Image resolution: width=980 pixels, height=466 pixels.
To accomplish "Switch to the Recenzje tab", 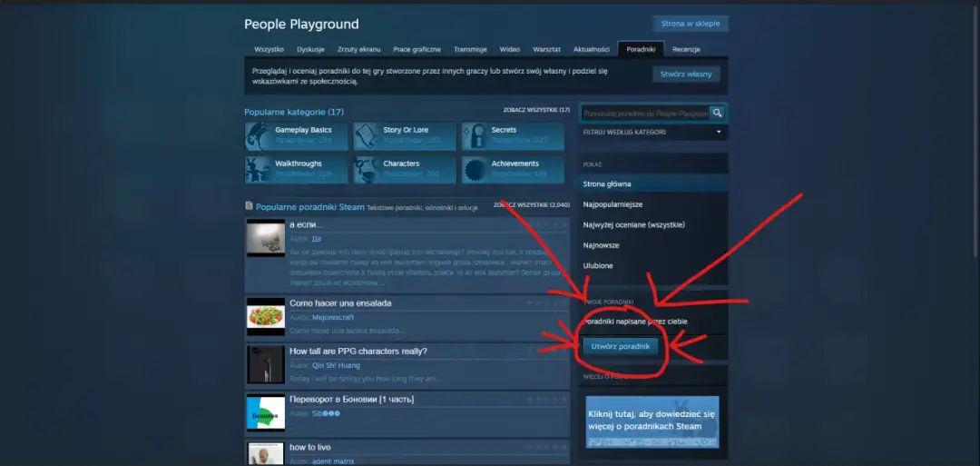I will (x=686, y=49).
